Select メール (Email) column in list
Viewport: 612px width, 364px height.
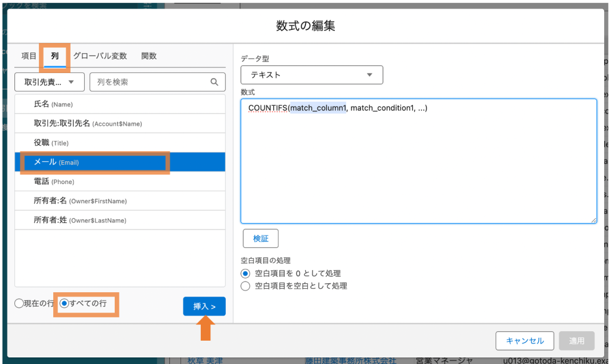[120, 163]
